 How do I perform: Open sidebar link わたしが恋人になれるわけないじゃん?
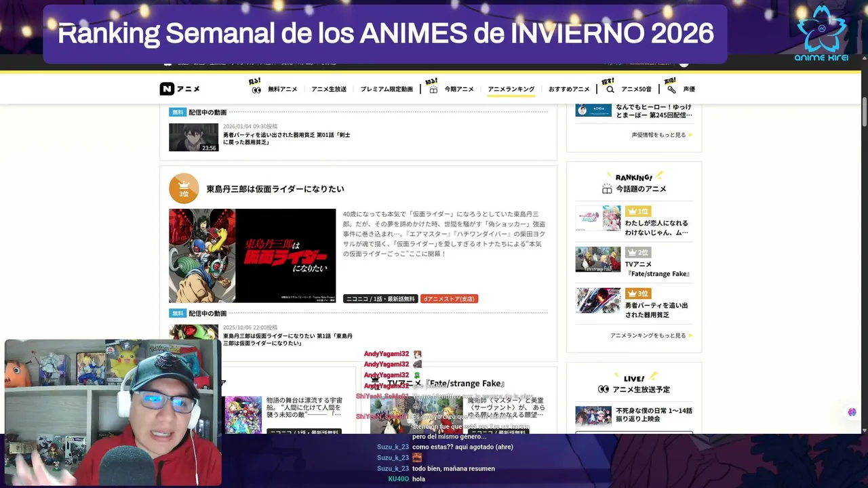pos(656,228)
